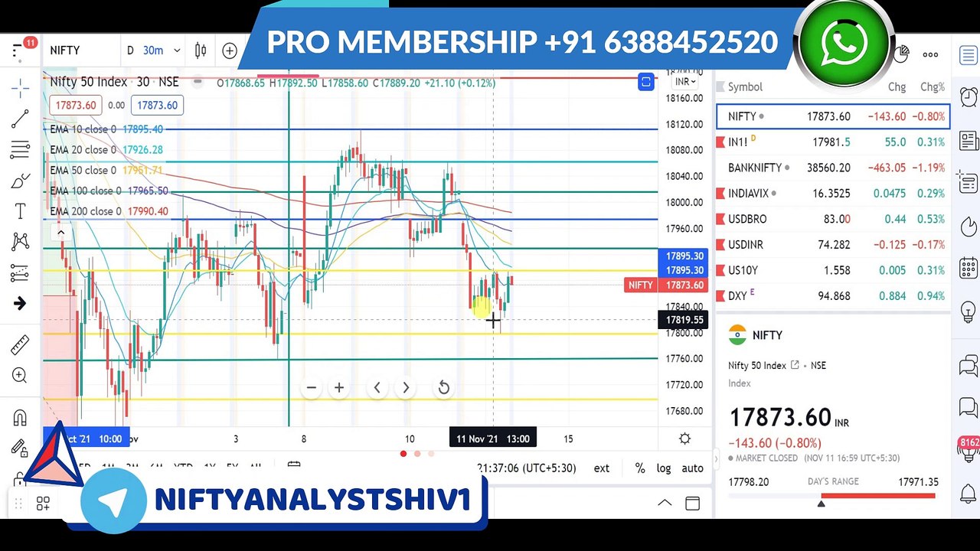980x551 pixels.
Task: Select US10Y row in the watchlist
Action: [x=833, y=270]
